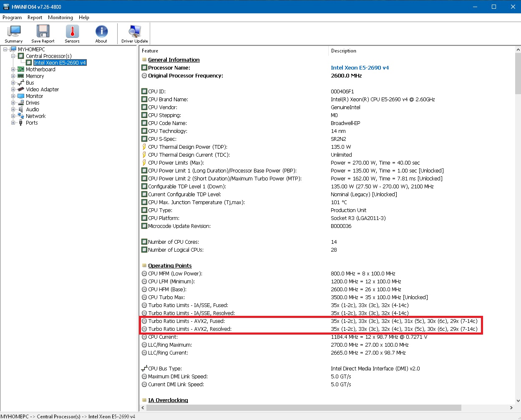Click the Ports plug tree icon
This screenshot has width=521, height=420.
click(21, 123)
